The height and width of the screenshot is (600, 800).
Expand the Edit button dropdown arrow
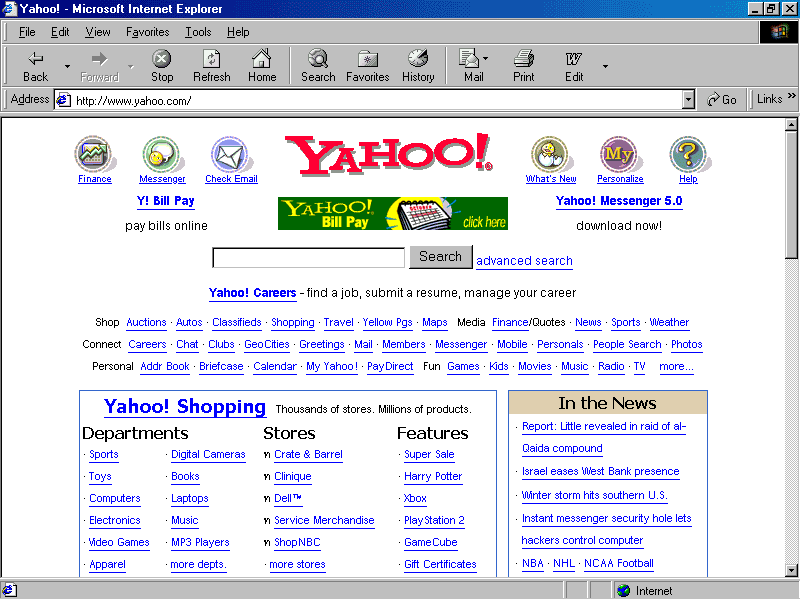pyautogui.click(x=605, y=66)
